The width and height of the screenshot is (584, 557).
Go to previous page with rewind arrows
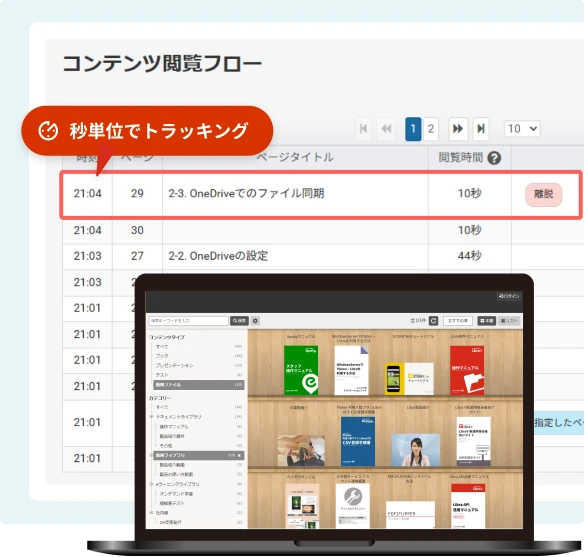point(386,129)
